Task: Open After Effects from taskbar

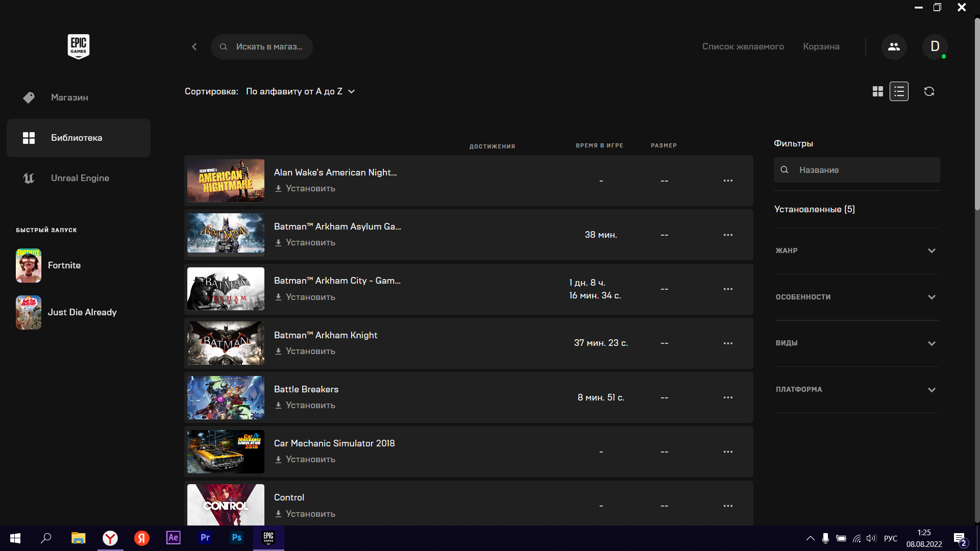Action: [174, 538]
